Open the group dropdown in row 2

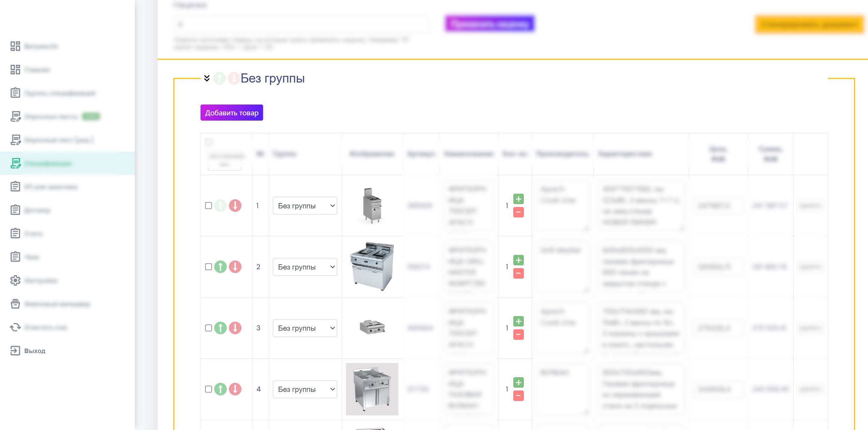[305, 267]
